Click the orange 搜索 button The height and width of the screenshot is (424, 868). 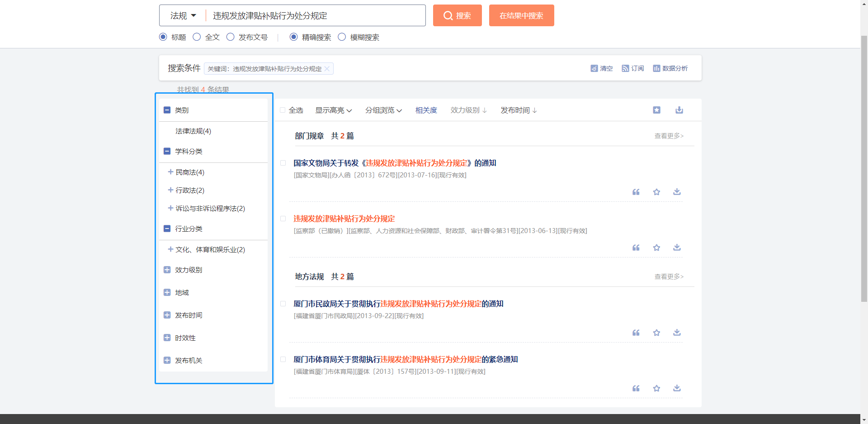(x=457, y=16)
